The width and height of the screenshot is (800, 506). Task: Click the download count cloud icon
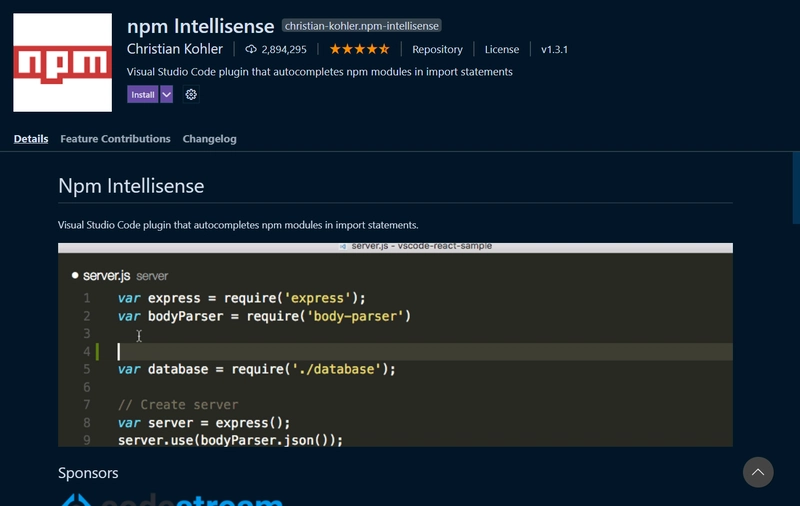pyautogui.click(x=251, y=49)
